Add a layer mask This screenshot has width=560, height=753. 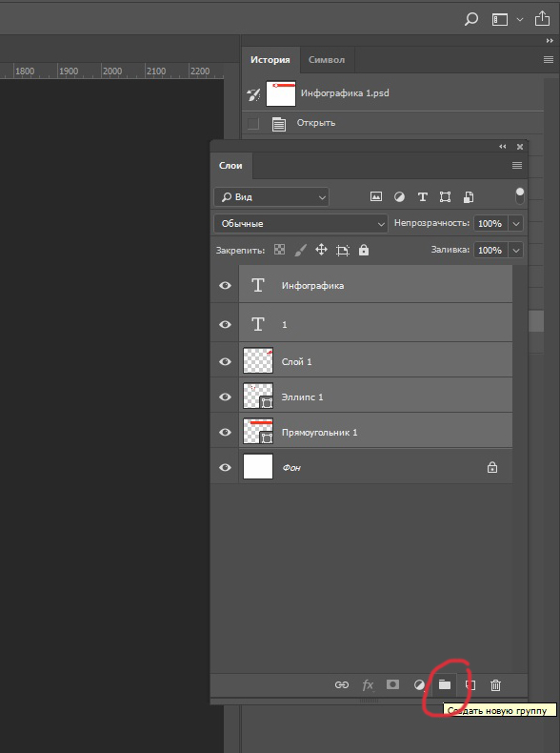click(x=392, y=684)
